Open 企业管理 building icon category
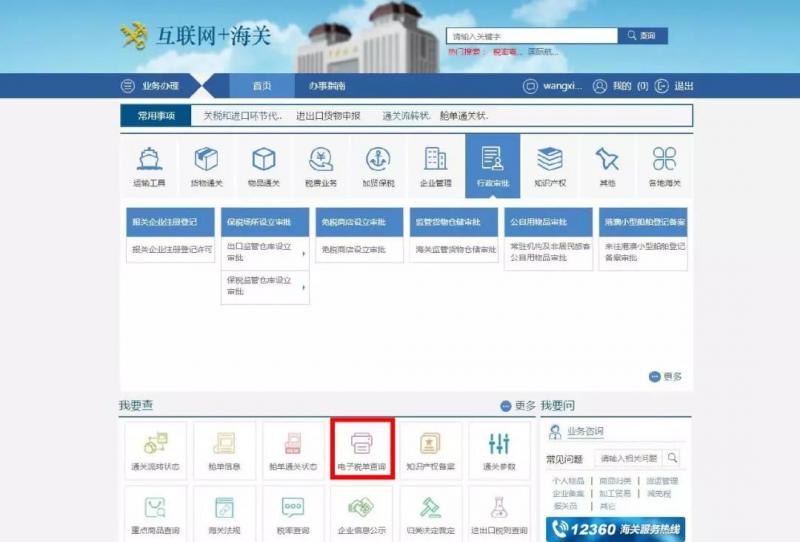The image size is (800, 542). (435, 165)
